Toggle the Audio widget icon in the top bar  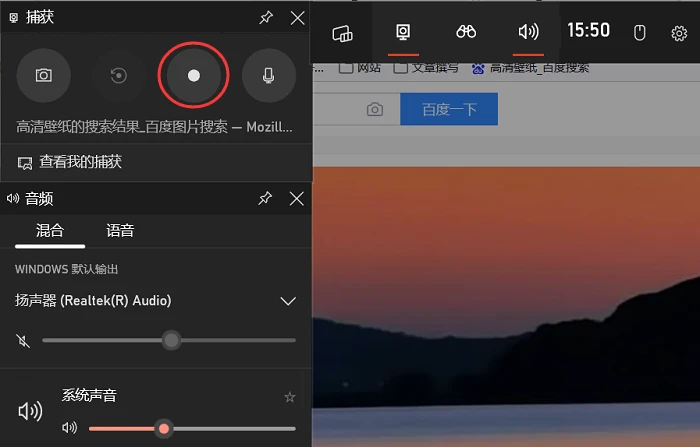coord(528,32)
